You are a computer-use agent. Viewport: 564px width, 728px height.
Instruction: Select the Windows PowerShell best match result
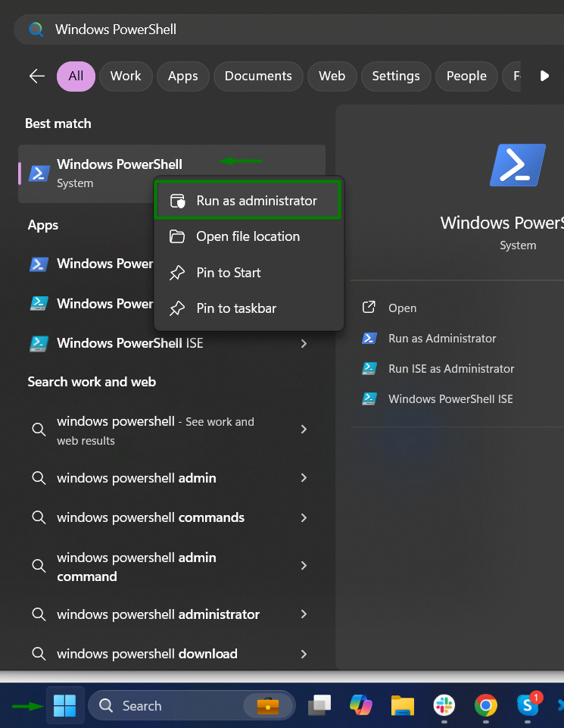tap(172, 173)
